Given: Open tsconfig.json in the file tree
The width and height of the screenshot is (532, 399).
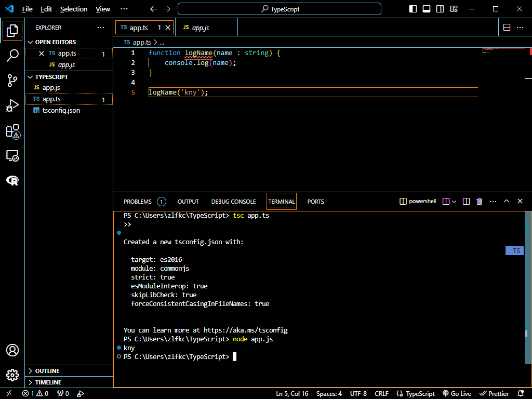Looking at the screenshot, I should (x=69, y=111).
